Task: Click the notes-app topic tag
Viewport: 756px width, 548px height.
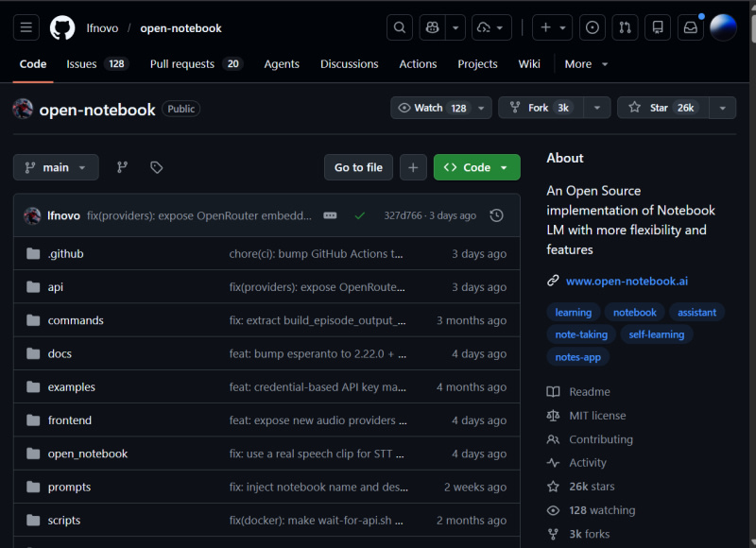Action: 578,357
